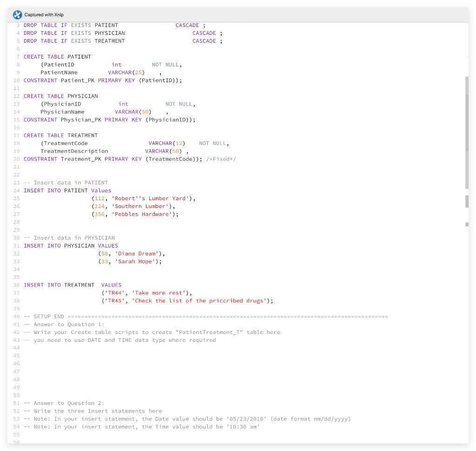Click the '(PatientID' column definition
476x451 pixels.
coord(57,65)
